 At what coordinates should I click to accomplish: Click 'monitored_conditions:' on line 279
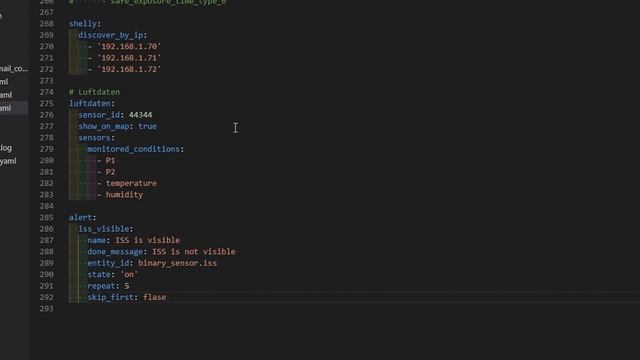[136, 149]
